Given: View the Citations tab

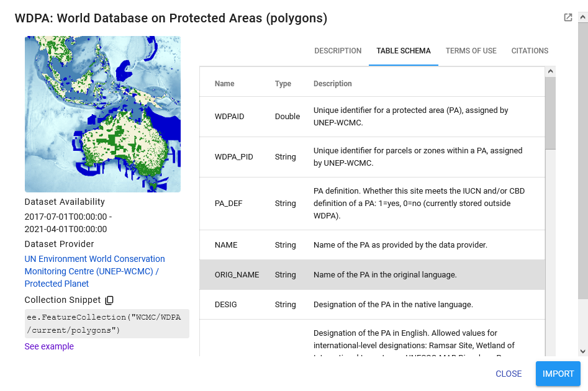Looking at the screenshot, I should click(530, 51).
